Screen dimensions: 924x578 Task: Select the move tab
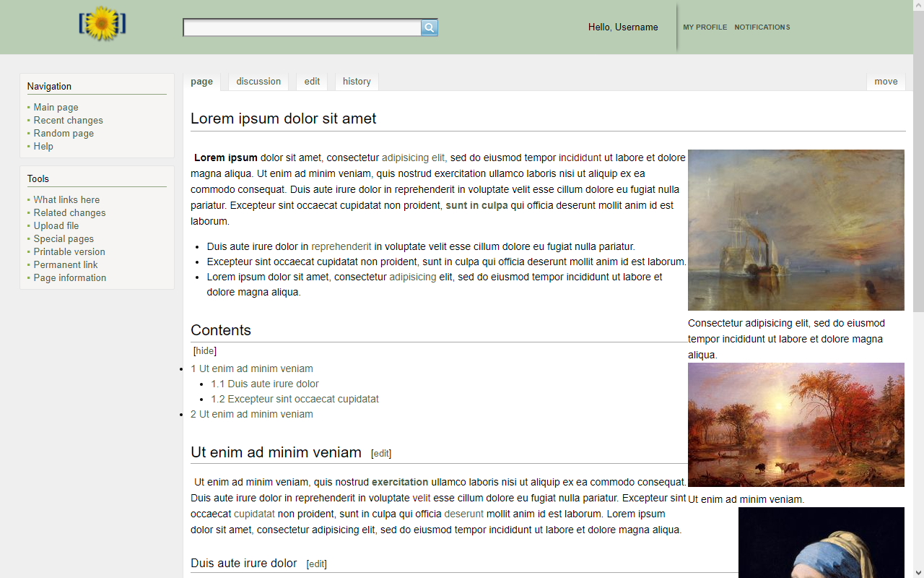[x=886, y=82]
